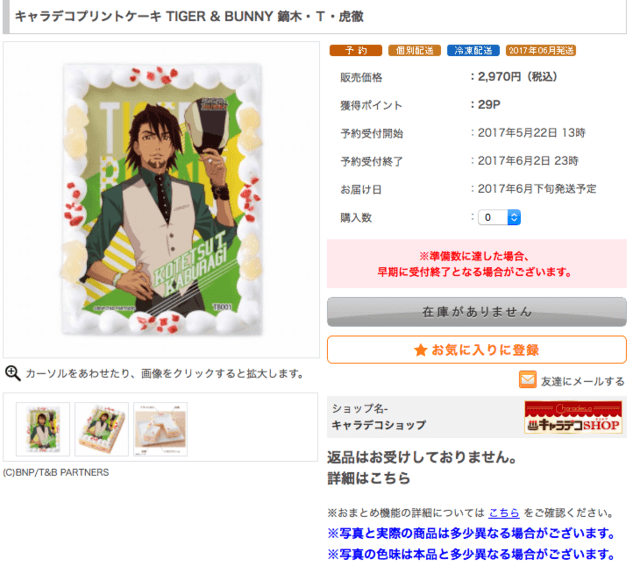Open the 購入数 quantity dropdown
This screenshot has height=573, width=640.
tap(499, 217)
